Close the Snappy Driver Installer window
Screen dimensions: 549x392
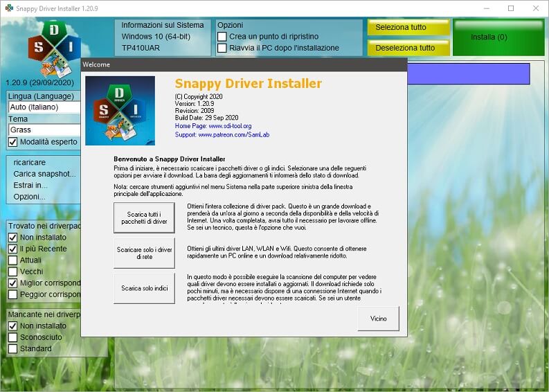pyautogui.click(x=536, y=8)
